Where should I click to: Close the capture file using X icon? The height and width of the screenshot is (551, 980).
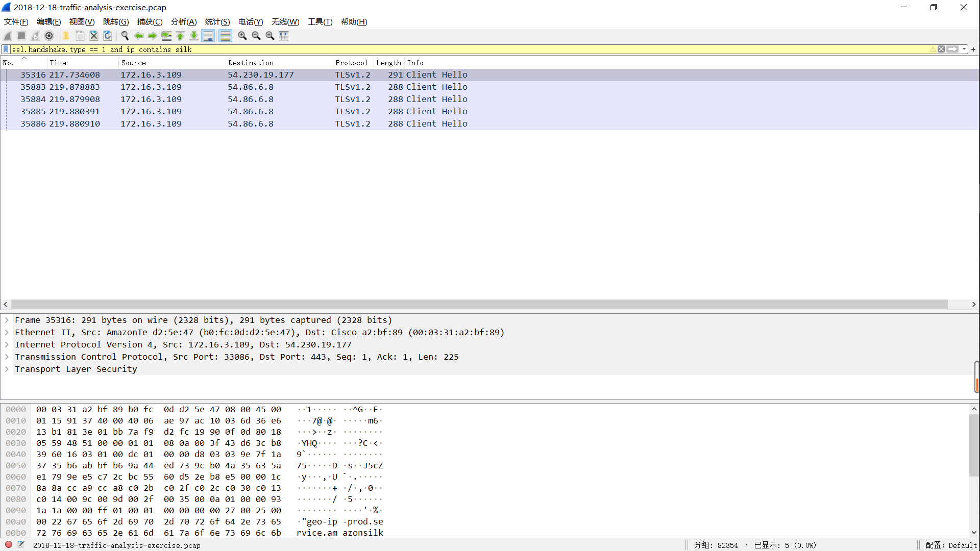[x=94, y=36]
